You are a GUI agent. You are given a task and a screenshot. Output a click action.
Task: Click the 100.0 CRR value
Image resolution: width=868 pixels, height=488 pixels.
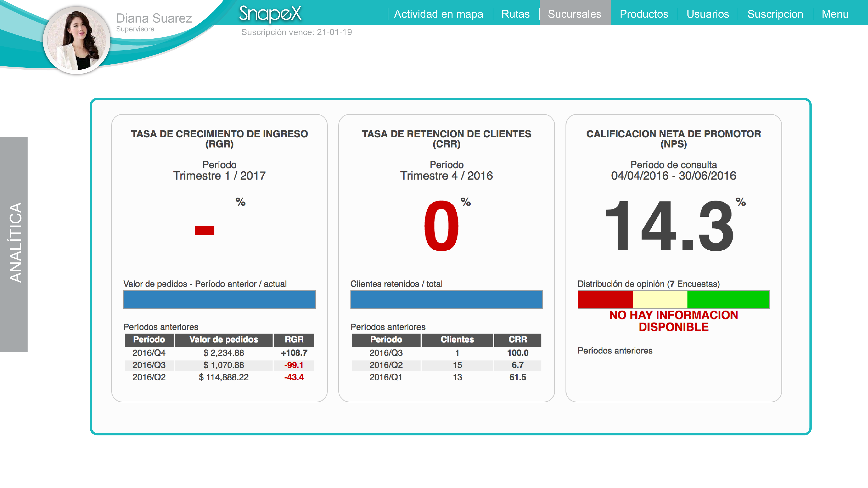518,353
